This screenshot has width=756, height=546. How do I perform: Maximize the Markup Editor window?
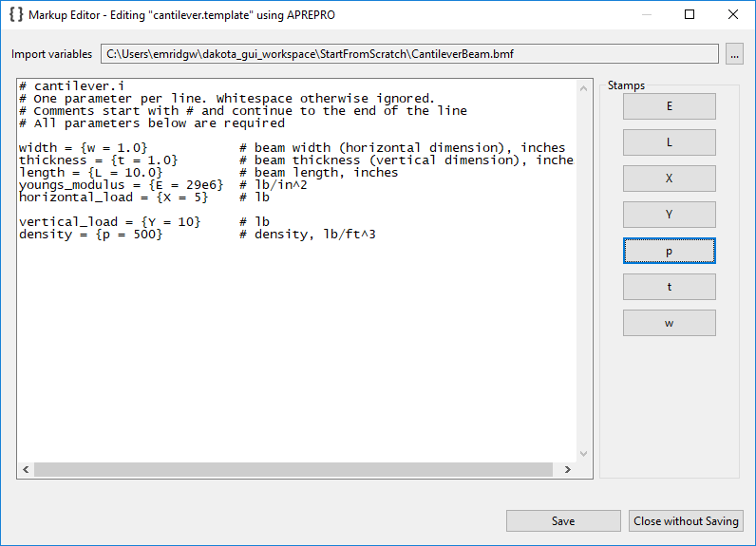690,14
